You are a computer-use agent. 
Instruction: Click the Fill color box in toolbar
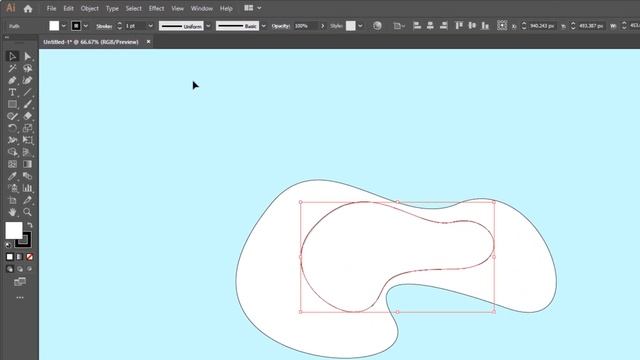(13, 231)
